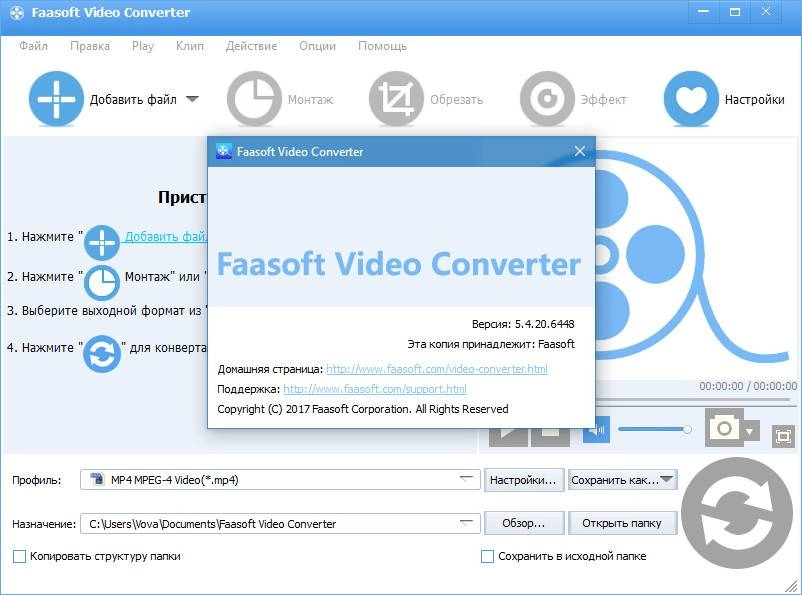Open the Правка menu

[90, 46]
